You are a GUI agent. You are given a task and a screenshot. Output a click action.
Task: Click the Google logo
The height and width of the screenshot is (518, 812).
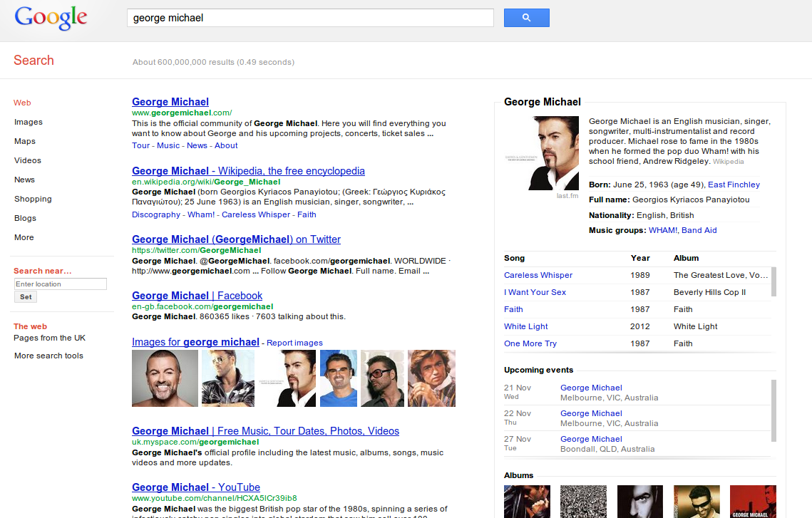51,18
